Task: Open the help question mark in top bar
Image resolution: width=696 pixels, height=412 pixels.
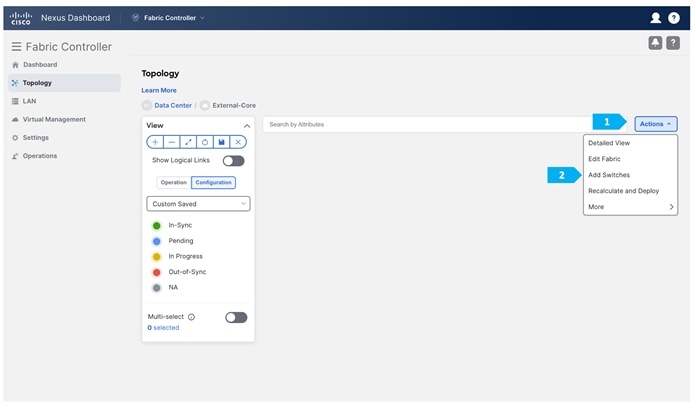Action: pos(674,18)
